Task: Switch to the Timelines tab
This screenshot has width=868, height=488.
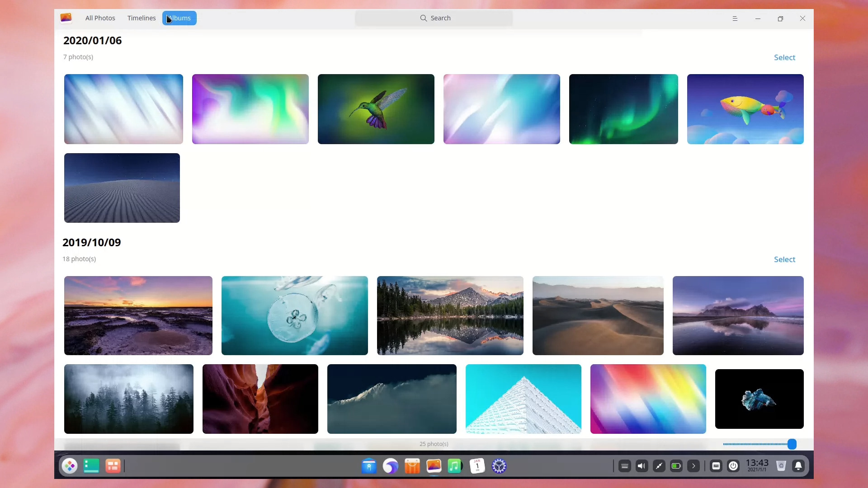Action: click(x=141, y=18)
